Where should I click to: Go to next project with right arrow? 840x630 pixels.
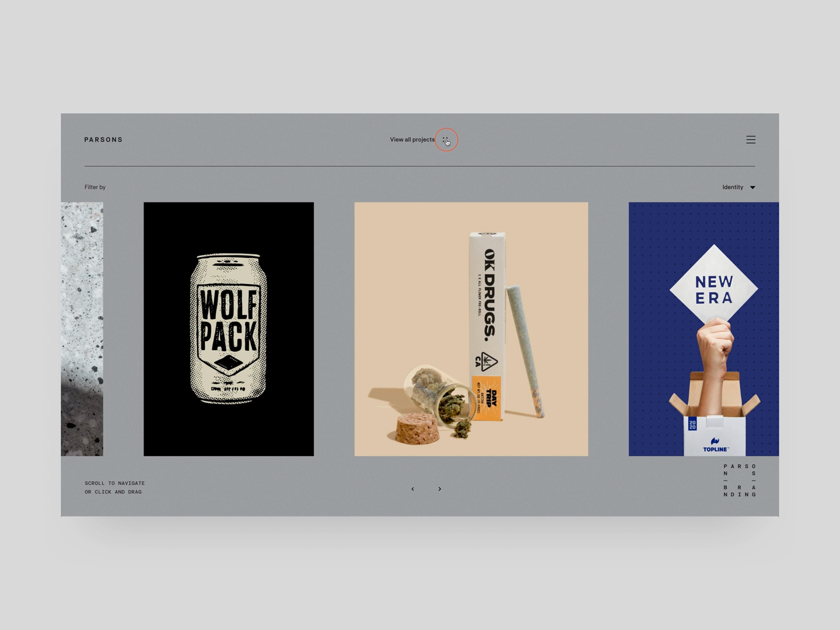click(x=439, y=489)
